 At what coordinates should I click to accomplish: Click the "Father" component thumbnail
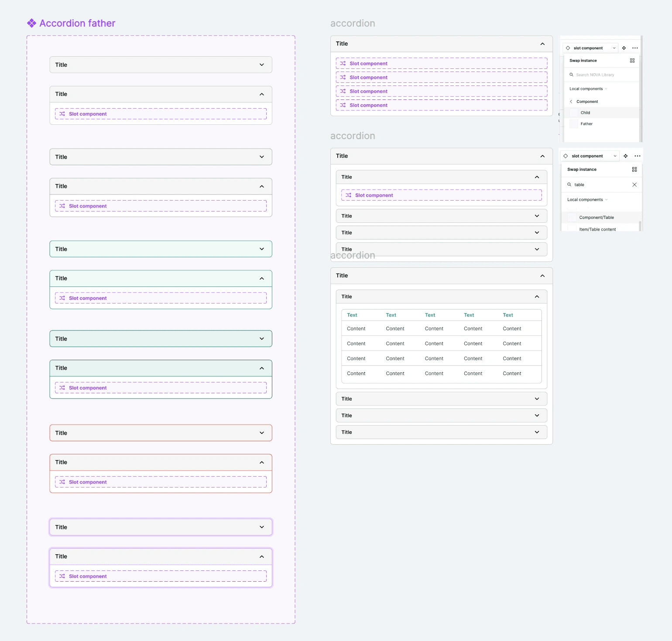(x=574, y=124)
